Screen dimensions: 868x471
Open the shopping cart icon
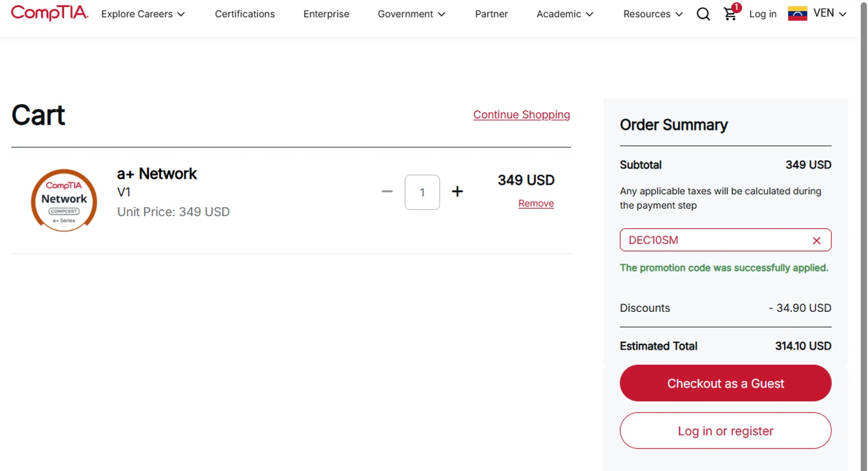point(730,14)
